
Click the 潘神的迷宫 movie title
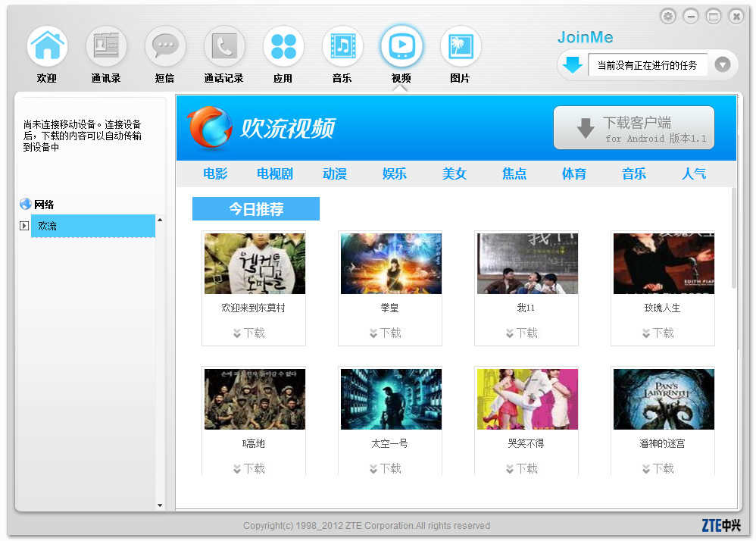tap(663, 443)
